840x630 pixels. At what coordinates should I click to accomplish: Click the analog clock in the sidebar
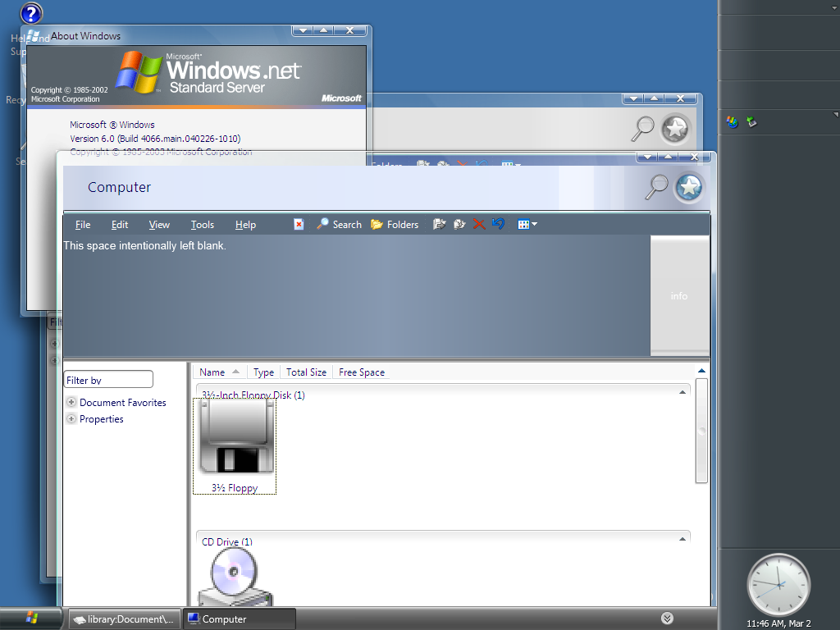click(x=778, y=585)
